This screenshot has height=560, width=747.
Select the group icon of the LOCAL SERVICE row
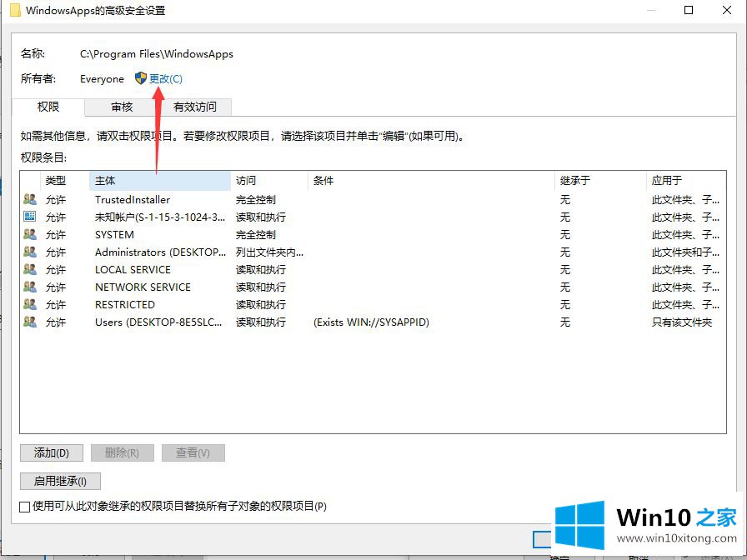coord(30,269)
